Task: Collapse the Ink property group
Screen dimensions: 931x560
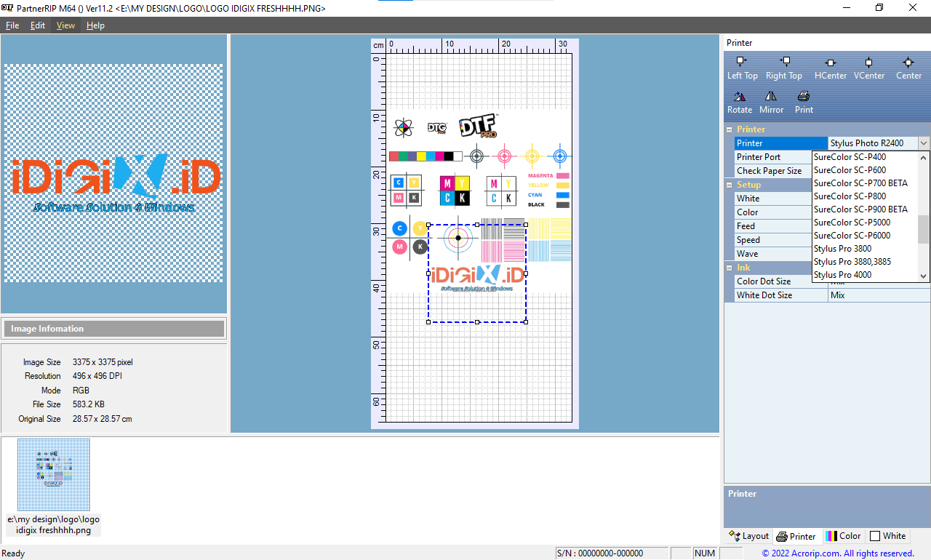Action: pyautogui.click(x=730, y=268)
